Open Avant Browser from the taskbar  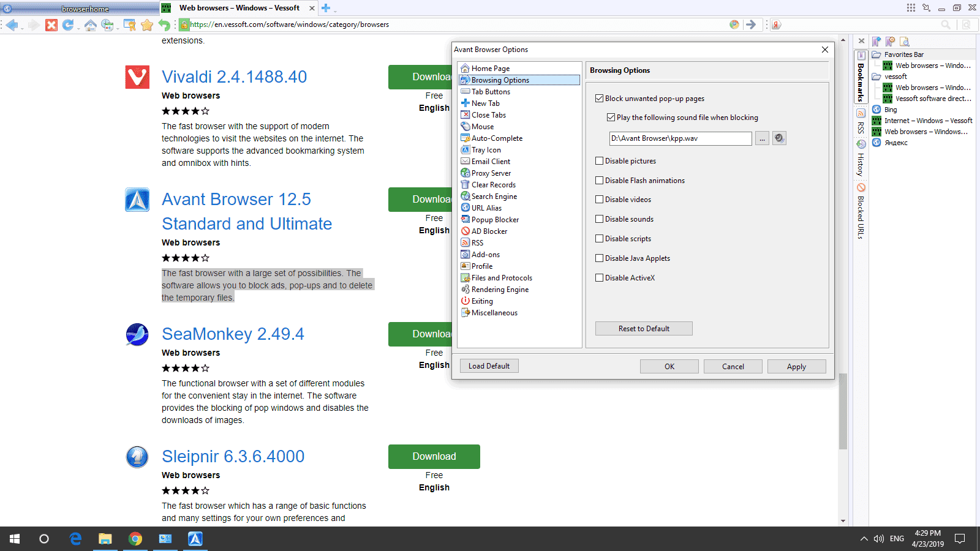coord(195,539)
